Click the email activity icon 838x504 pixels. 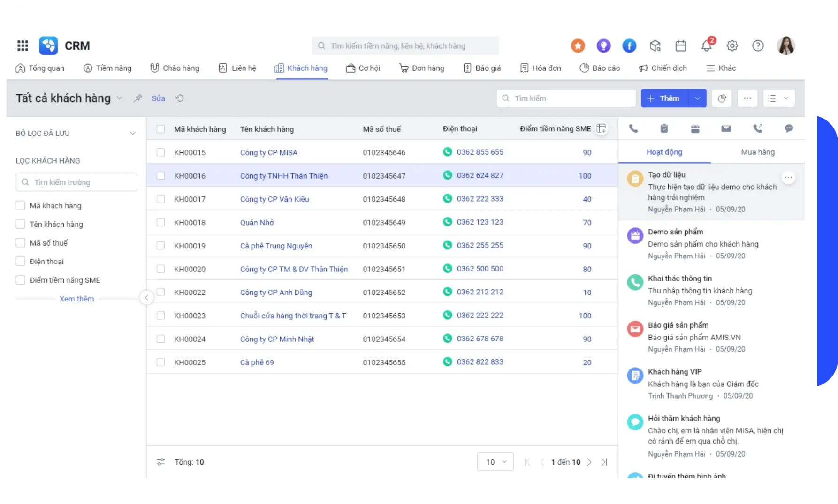click(726, 128)
